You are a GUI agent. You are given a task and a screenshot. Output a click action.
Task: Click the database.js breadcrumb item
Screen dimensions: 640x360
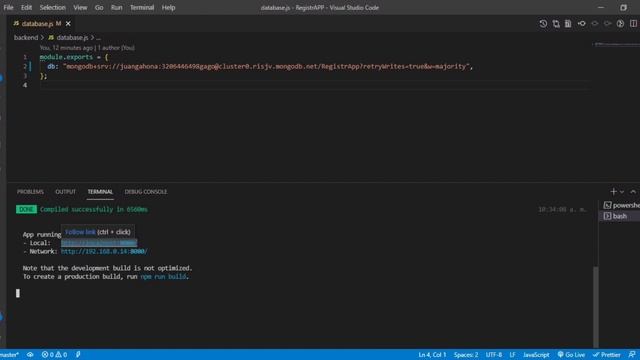point(72,38)
